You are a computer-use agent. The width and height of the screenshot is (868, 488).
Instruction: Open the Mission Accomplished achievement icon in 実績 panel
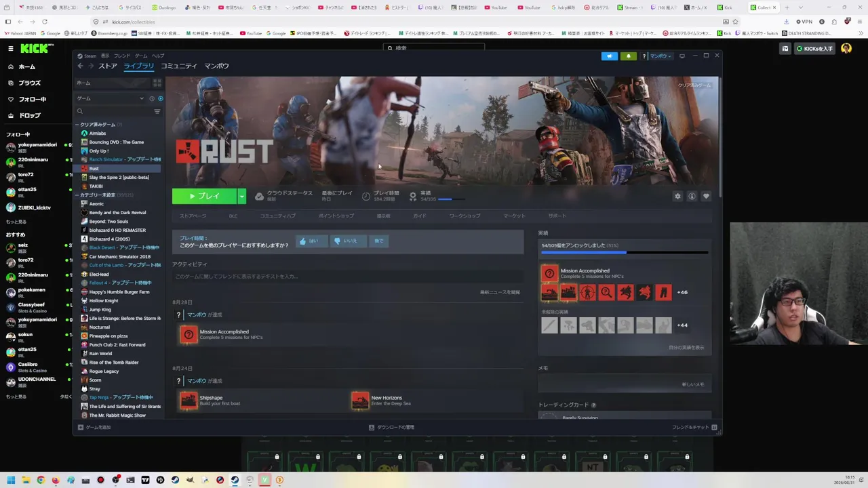(x=549, y=273)
